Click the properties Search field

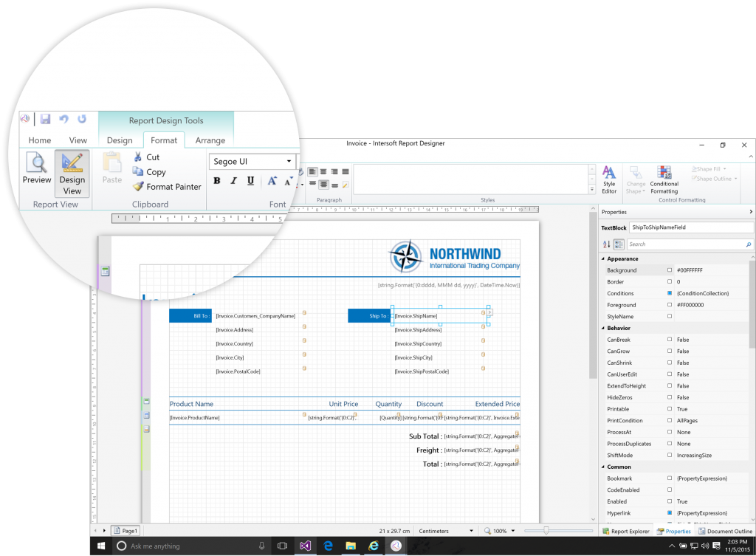pyautogui.click(x=690, y=244)
